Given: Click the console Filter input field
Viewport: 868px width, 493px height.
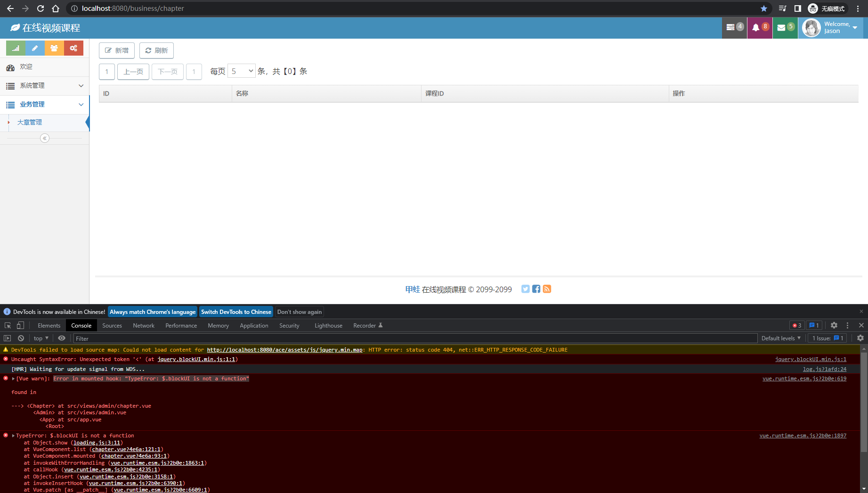Looking at the screenshot, I should coord(415,338).
